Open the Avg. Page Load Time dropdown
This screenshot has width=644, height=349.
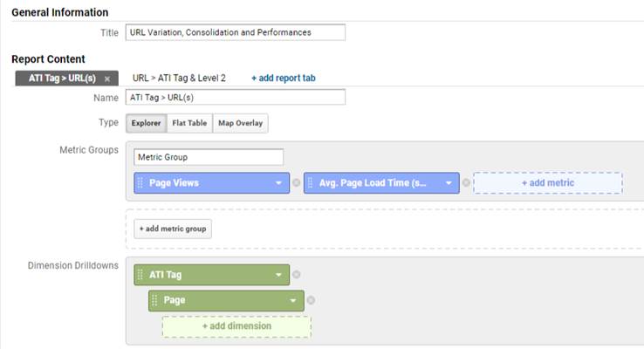(x=449, y=182)
